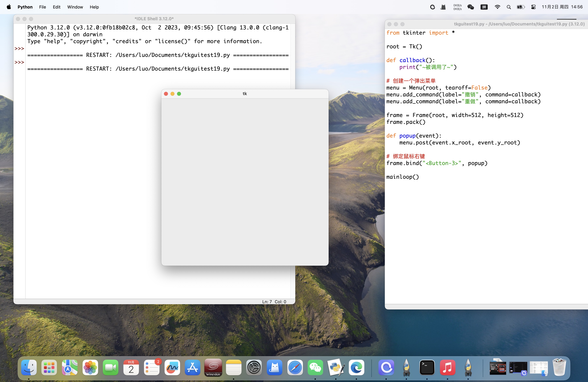Viewport: 588px width, 382px height.
Task: Launch Safari from the Dock
Action: pos(295,367)
